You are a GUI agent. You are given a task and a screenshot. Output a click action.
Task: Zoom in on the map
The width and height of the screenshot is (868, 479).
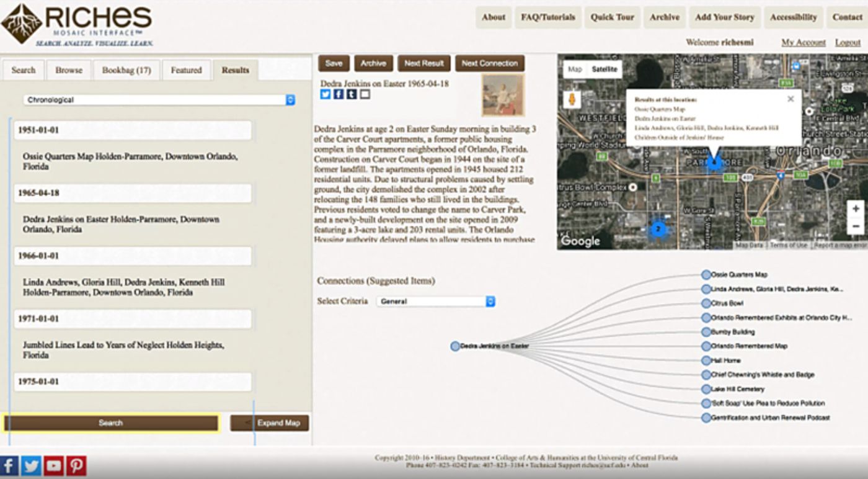coord(856,209)
